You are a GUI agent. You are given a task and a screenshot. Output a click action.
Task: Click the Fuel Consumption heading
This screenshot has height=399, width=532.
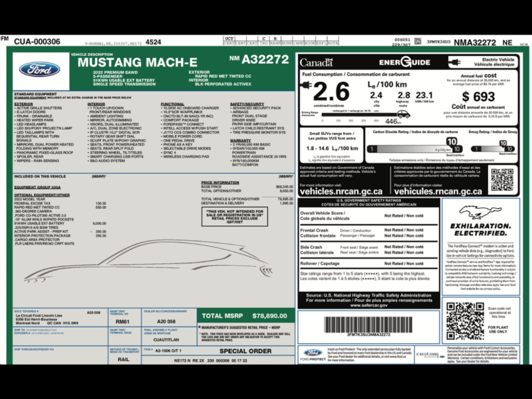pyautogui.click(x=356, y=74)
